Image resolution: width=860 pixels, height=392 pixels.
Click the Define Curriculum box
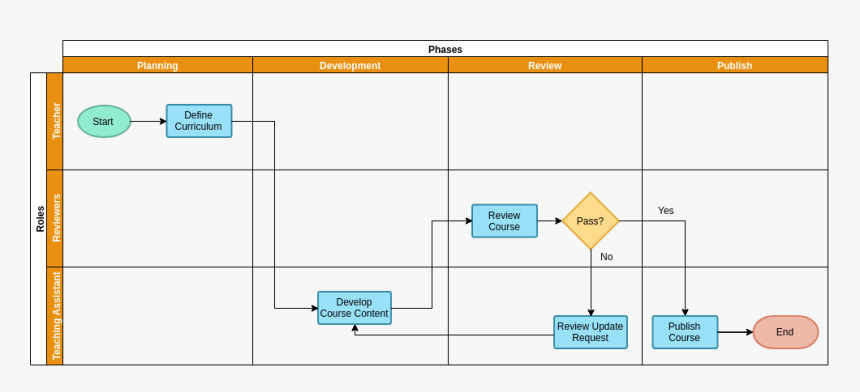pos(199,121)
